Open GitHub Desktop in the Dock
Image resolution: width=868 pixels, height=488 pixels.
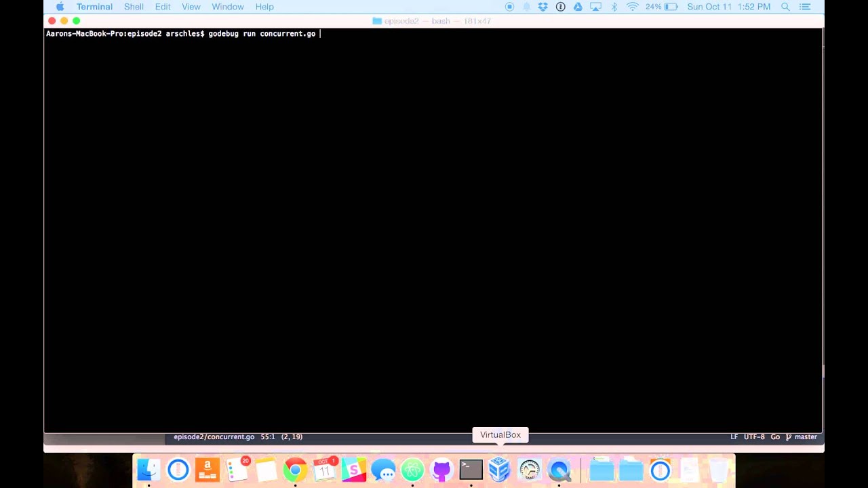coord(441,470)
